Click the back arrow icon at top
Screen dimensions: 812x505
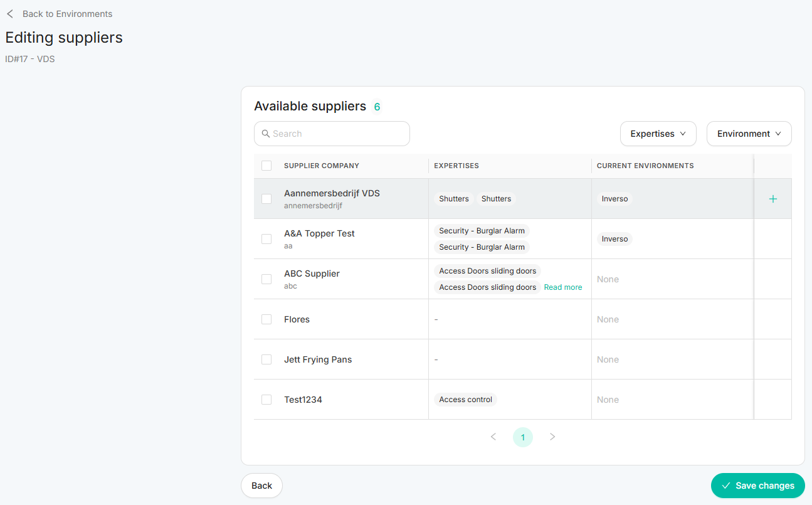tap(10, 14)
